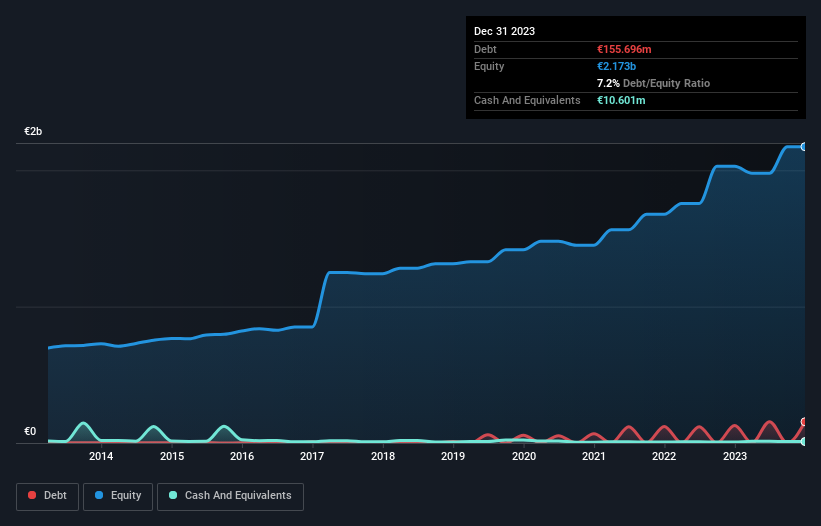Select the 2014 x-axis label
The image size is (821, 526).
click(x=101, y=456)
